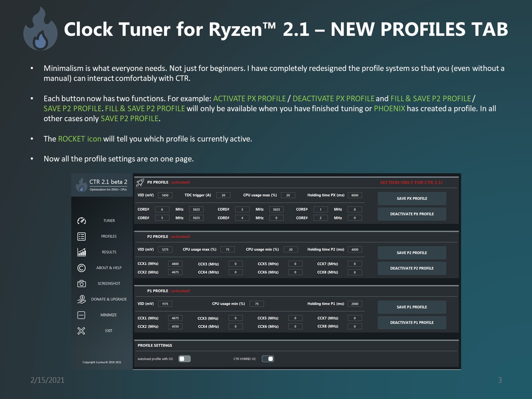
Task: Open Profiles via the list icon
Action: point(81,236)
